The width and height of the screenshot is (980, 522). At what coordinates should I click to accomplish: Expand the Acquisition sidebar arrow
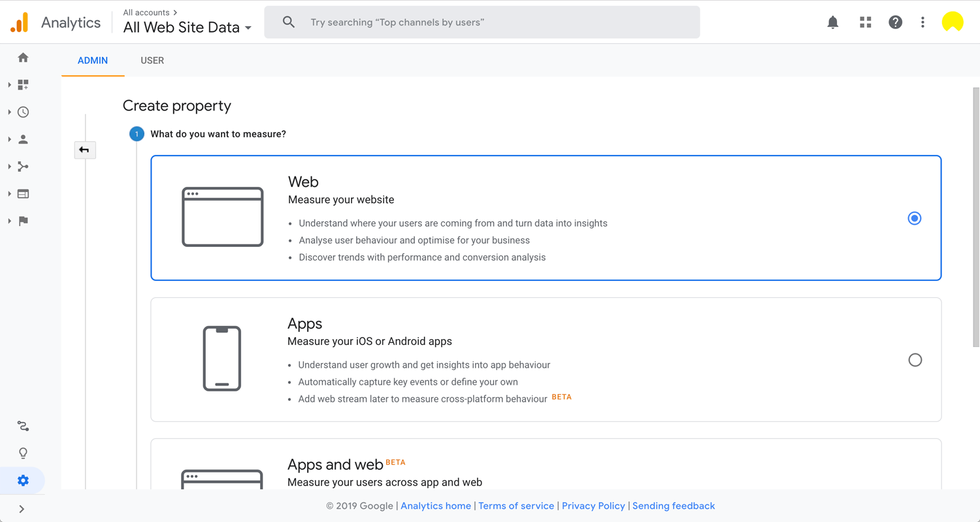(9, 167)
